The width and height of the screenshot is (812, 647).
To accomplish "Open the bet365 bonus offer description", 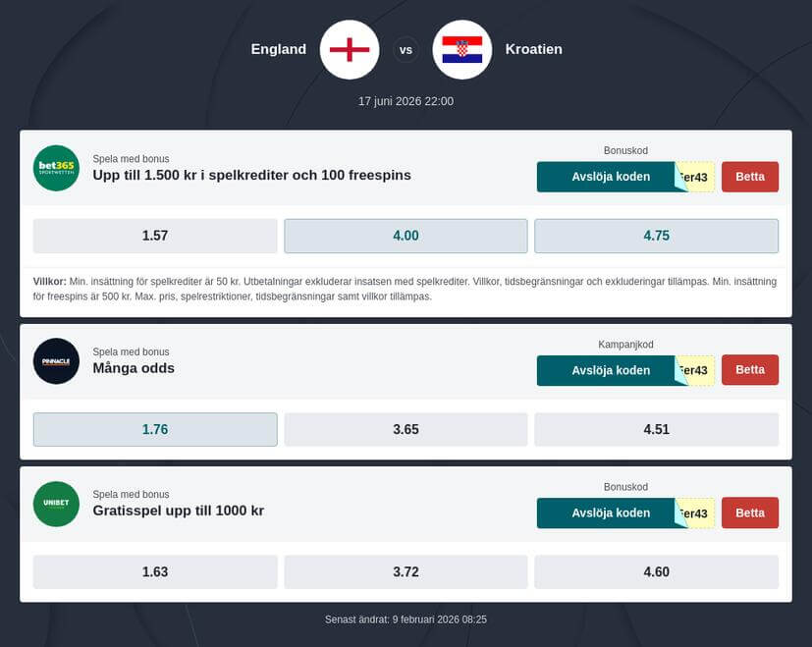I will click(249, 174).
